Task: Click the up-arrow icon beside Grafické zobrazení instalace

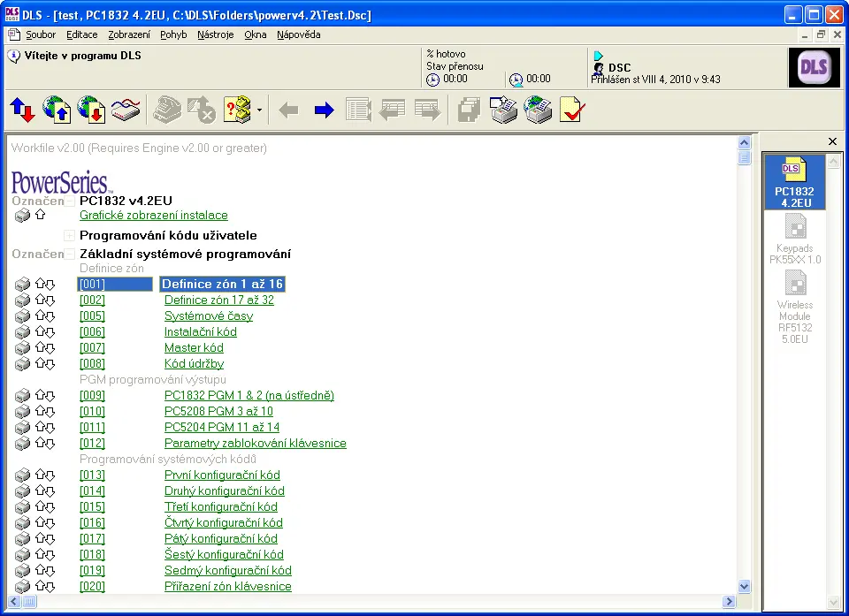Action: click(x=40, y=215)
